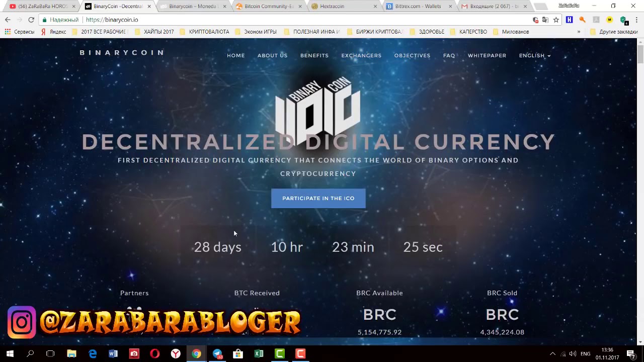Image resolution: width=644 pixels, height=362 pixels.
Task: Open the red camera app on taskbar
Action: 134,353
